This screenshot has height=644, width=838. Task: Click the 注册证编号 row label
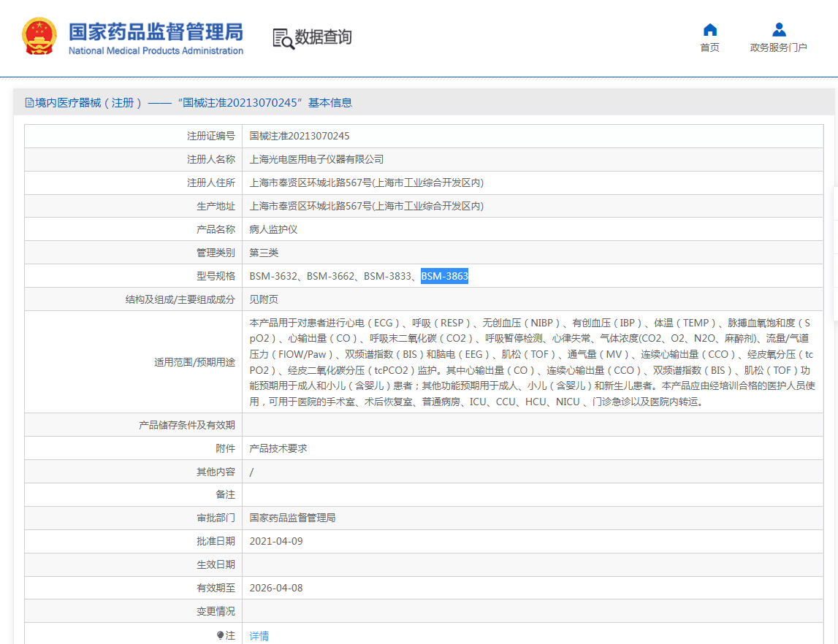[x=211, y=136]
